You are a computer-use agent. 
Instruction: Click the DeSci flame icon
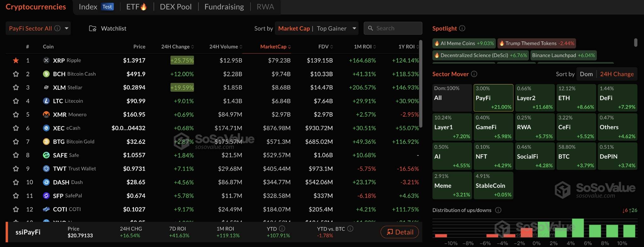coord(437,55)
